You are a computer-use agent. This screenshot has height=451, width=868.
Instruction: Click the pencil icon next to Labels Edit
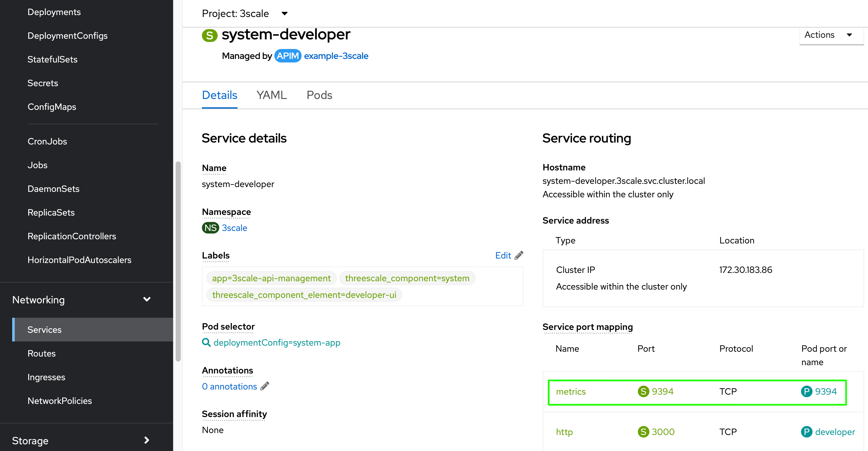519,255
